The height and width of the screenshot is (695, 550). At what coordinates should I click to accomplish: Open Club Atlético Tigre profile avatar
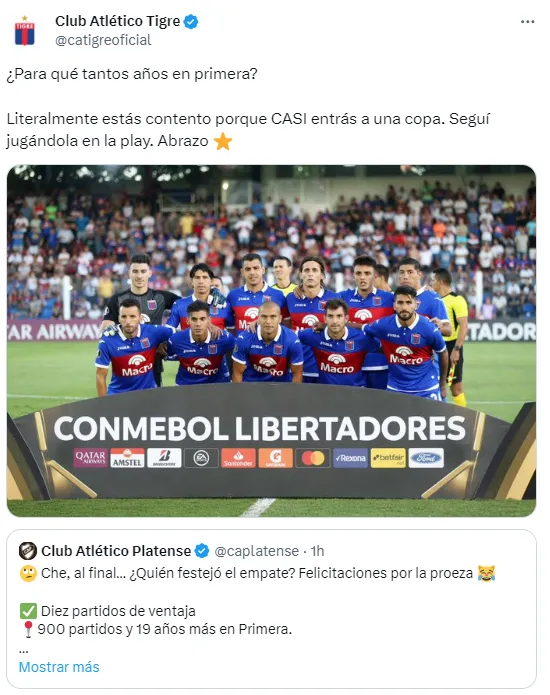pyautogui.click(x=25, y=31)
